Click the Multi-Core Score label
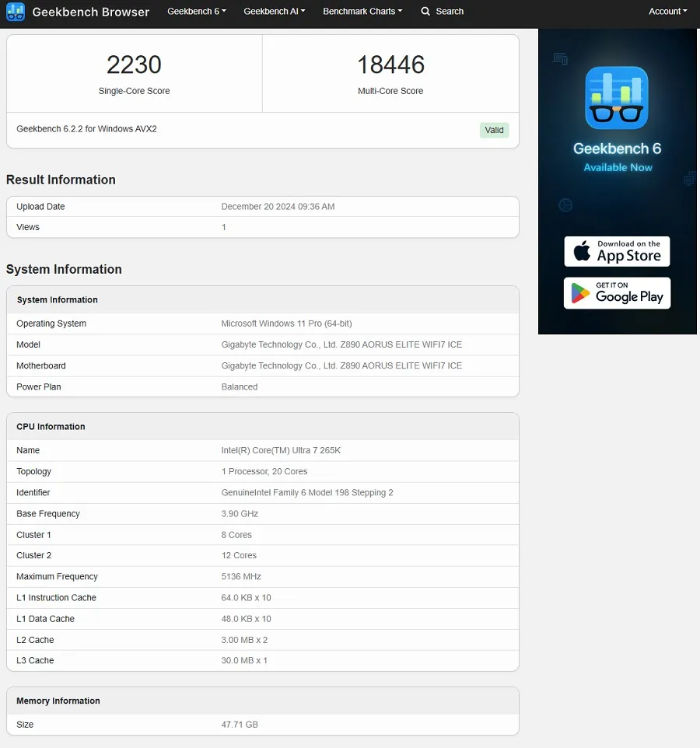Viewport: 700px width, 748px height. pos(390,91)
